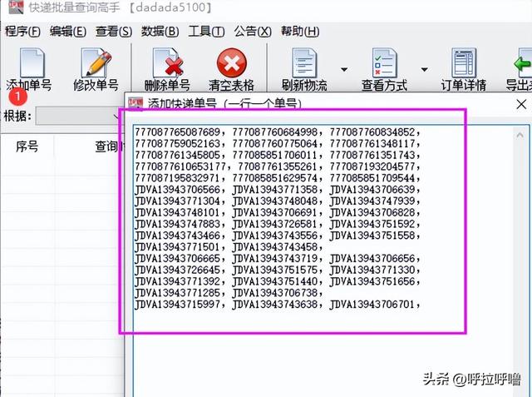Click tracking number 777085851709544
The width and height of the screenshot is (532, 397).
click(x=372, y=178)
